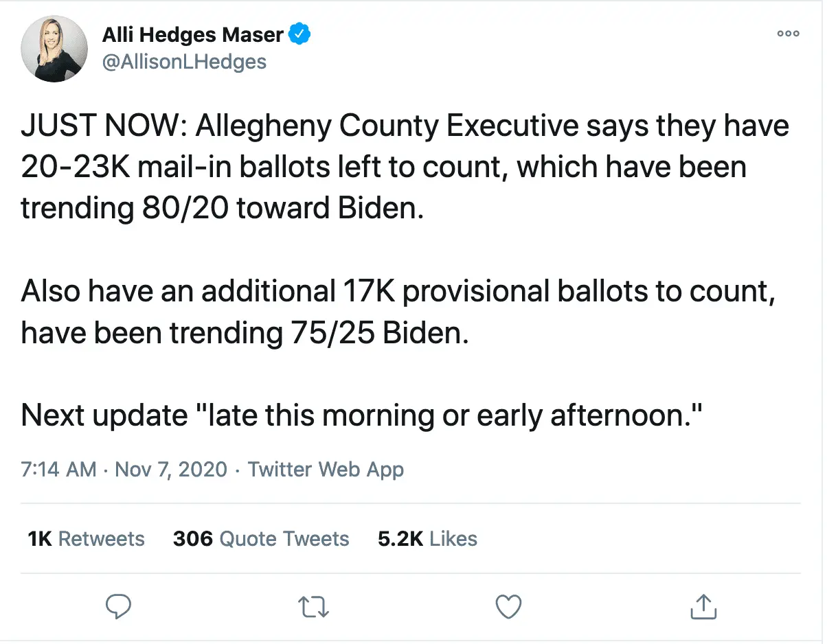827x644 pixels.
Task: Click the "17K provisional ballots" line
Action: tap(398, 292)
